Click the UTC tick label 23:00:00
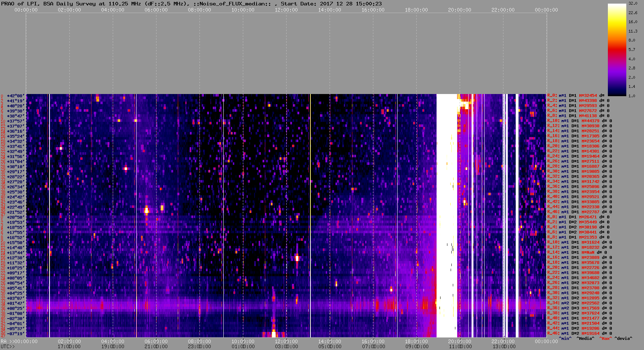 pos(199,346)
